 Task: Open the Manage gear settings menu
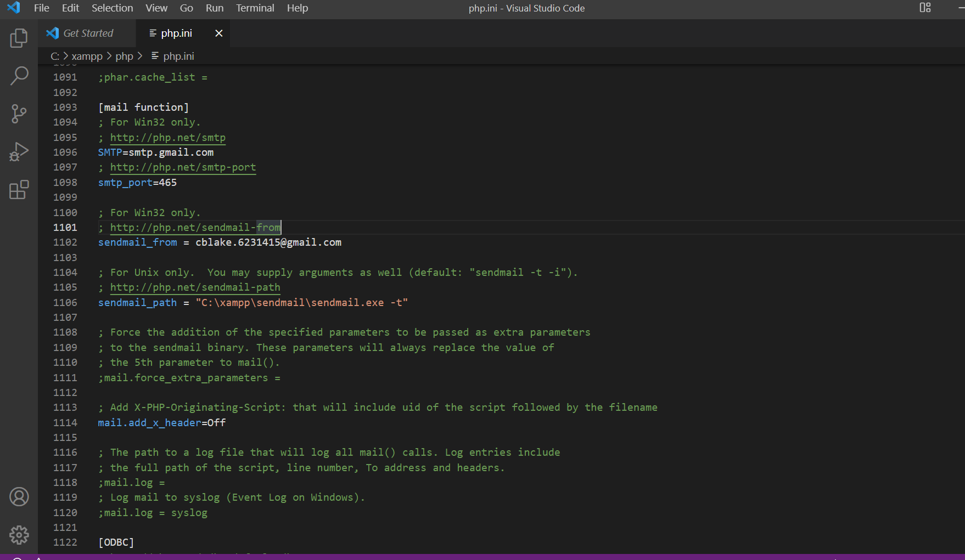19,535
